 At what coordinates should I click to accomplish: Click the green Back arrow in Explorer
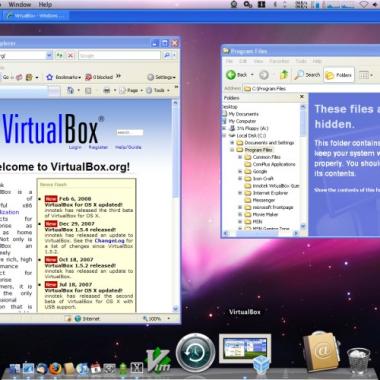pyautogui.click(x=231, y=75)
